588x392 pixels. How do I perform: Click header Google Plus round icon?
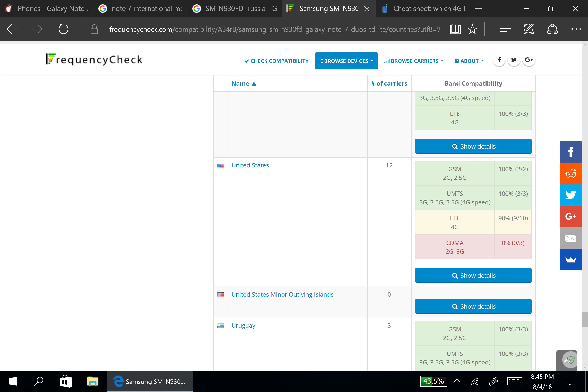point(529,60)
